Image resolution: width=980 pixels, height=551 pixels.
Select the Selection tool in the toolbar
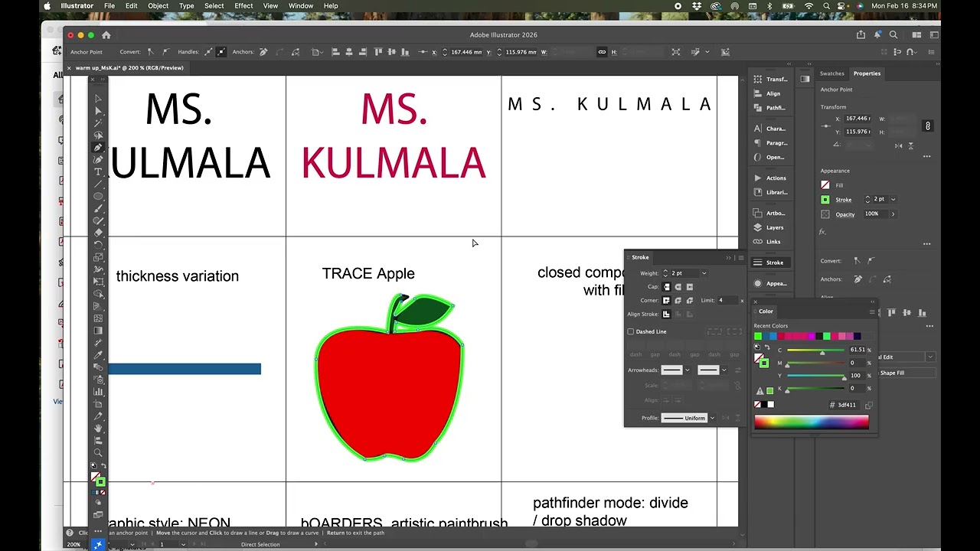tap(98, 99)
